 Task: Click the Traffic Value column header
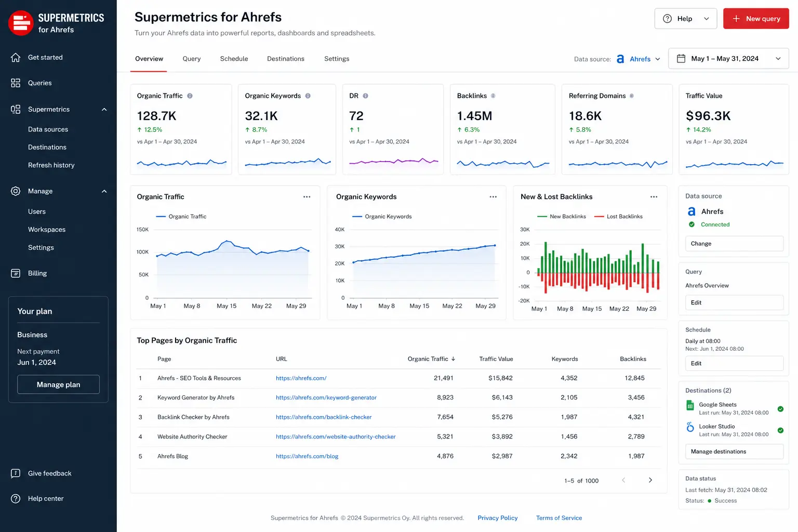496,359
